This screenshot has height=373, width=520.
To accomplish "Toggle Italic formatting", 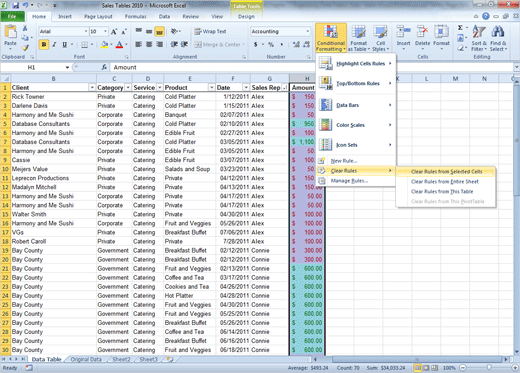I will [x=54, y=44].
